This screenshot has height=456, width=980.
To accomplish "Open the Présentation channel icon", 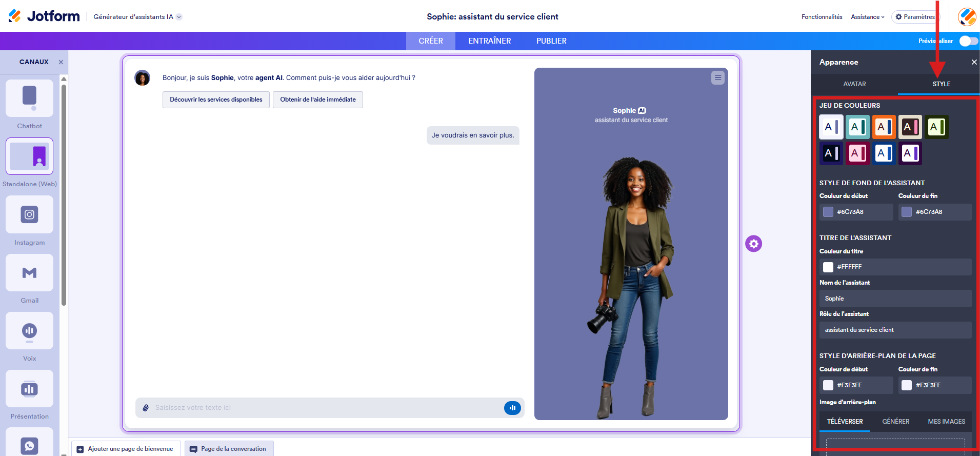I will 30,389.
